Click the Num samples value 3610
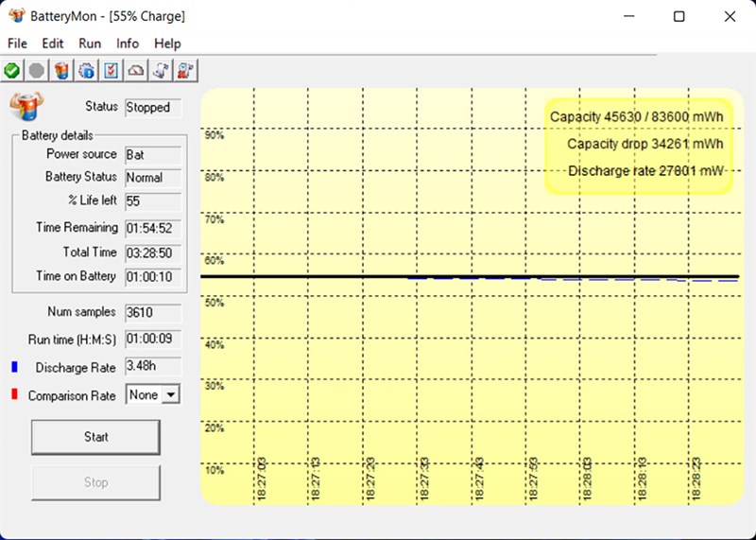The height and width of the screenshot is (540, 756). (x=153, y=313)
